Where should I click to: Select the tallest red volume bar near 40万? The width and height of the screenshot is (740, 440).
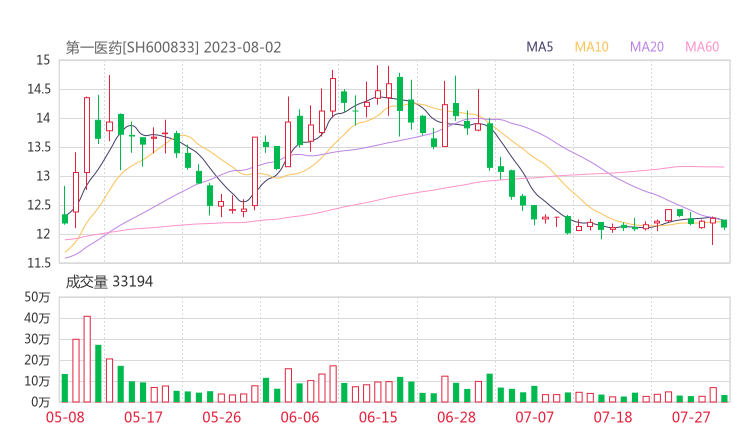pyautogui.click(x=87, y=359)
